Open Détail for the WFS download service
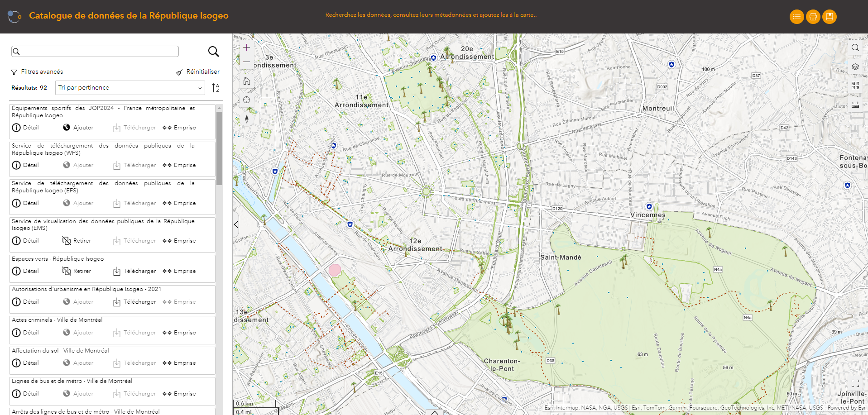Image resolution: width=868 pixels, height=415 pixels. point(25,165)
